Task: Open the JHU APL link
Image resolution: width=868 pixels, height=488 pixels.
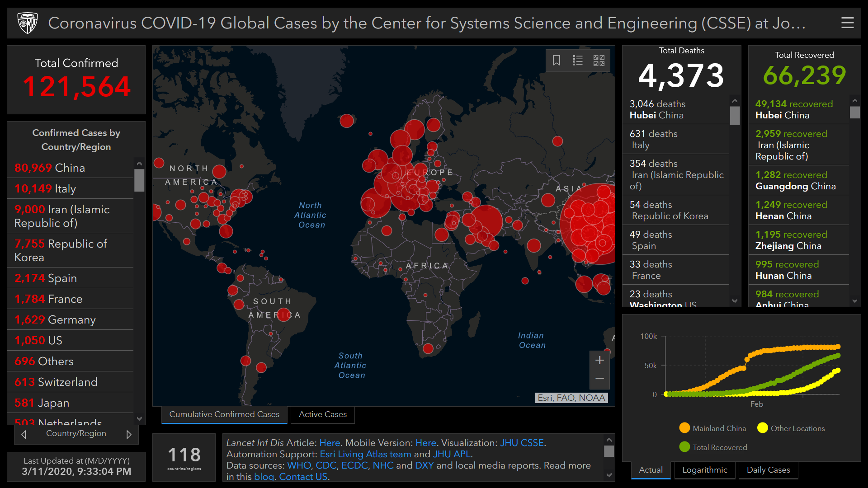Action: 452,454
